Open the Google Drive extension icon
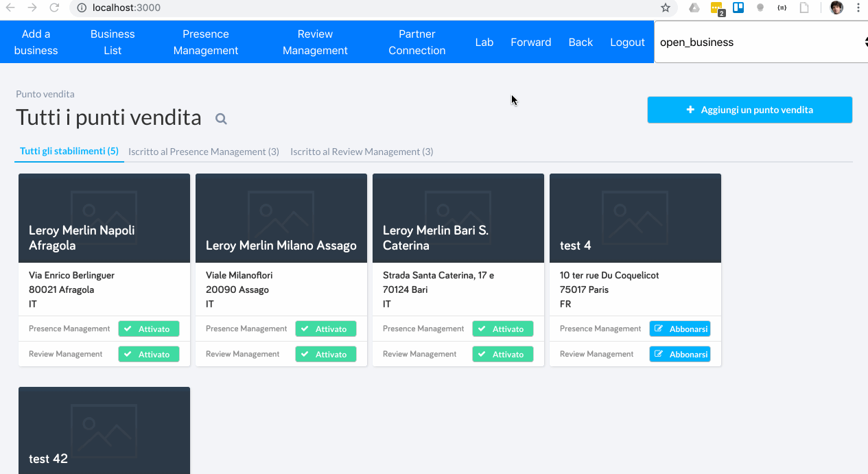The image size is (868, 474). tap(694, 8)
